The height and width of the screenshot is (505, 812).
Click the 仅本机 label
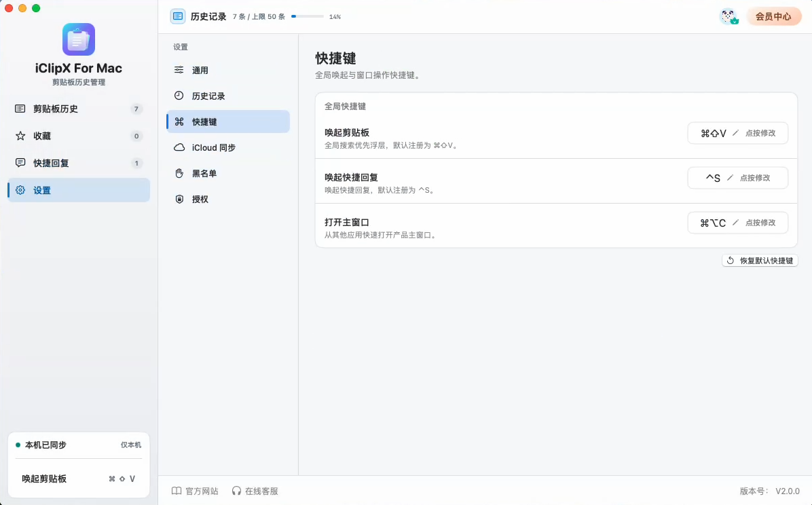click(x=131, y=445)
